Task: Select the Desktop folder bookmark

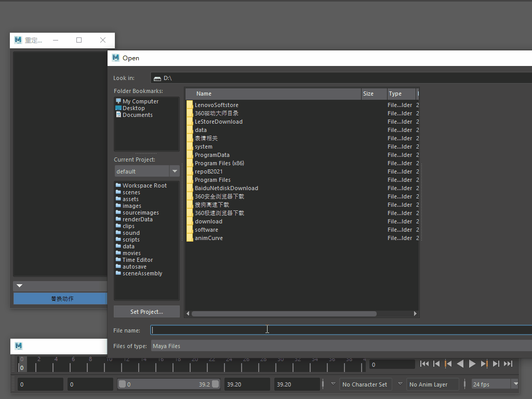Action: click(x=134, y=108)
